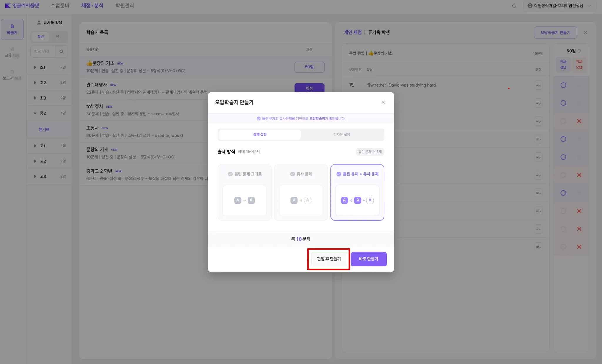Close the 오답학습지 만들기 dialog
602x364 pixels.
[383, 103]
